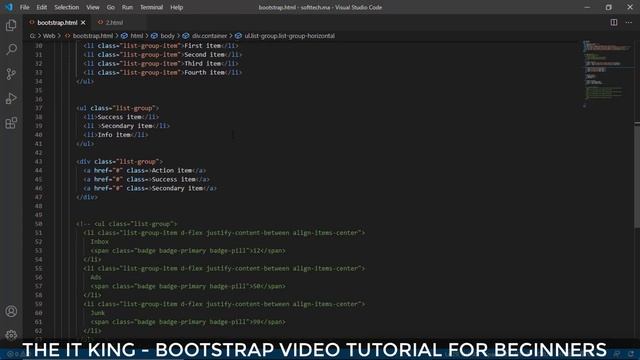Close the bootstrap.html tab

pyautogui.click(x=83, y=22)
